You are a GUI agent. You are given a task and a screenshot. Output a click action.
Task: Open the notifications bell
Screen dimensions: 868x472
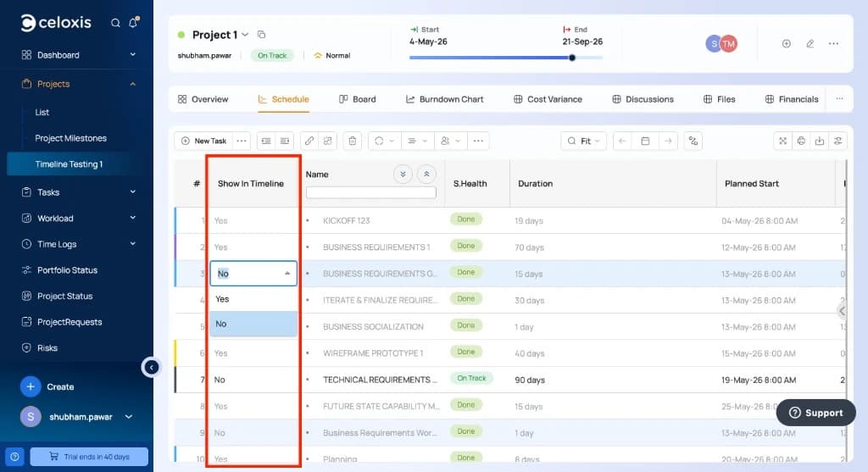[133, 23]
